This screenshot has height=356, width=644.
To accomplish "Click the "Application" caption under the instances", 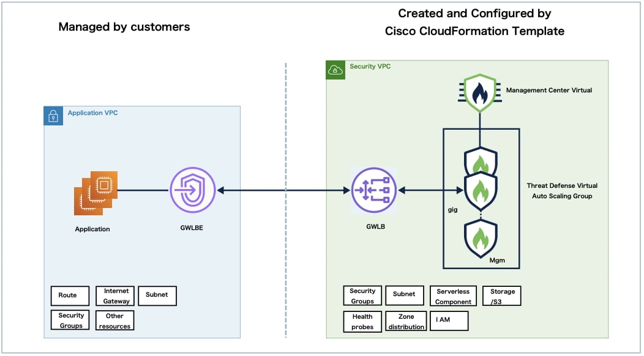I will coord(92,229).
